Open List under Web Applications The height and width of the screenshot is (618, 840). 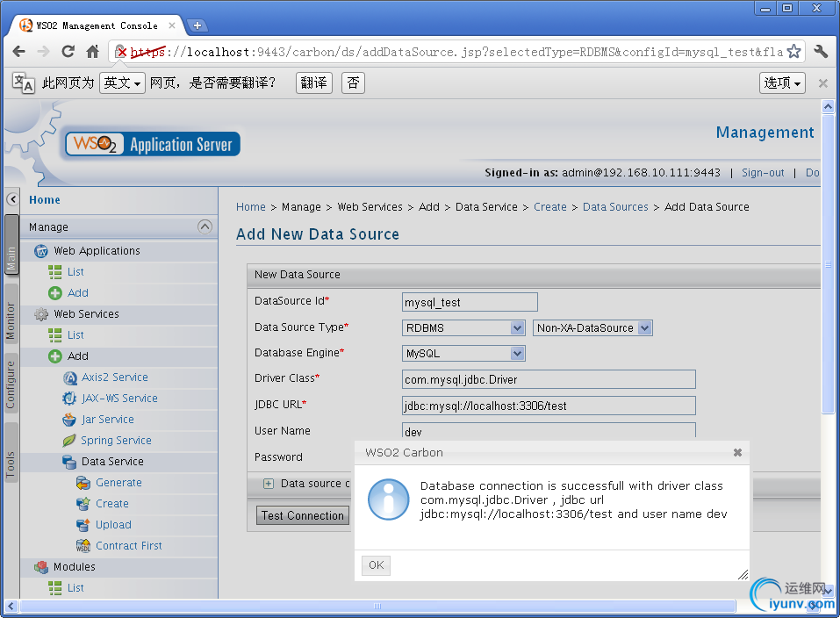(75, 272)
